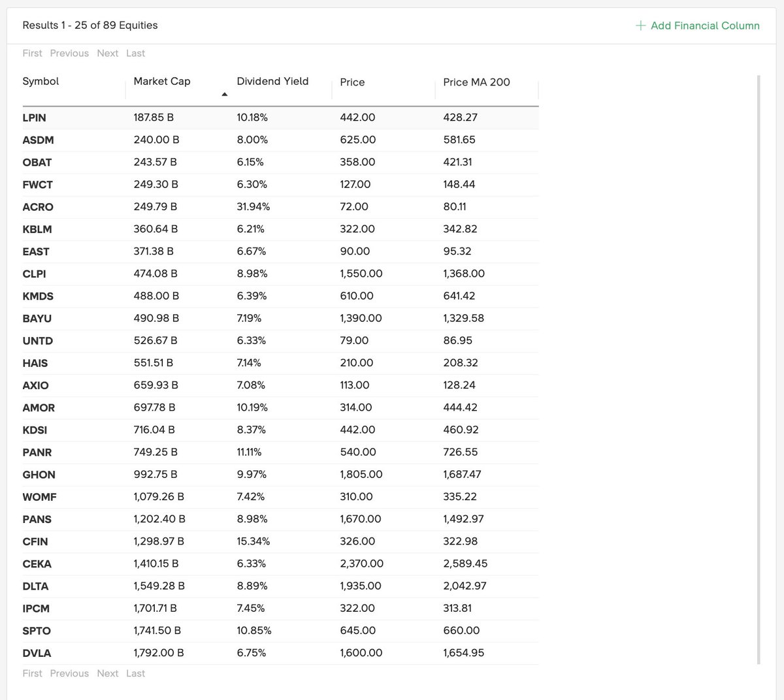Viewport: 784px width, 700px height.
Task: Click SPTO dividend yield 10.85%
Action: [x=254, y=631]
